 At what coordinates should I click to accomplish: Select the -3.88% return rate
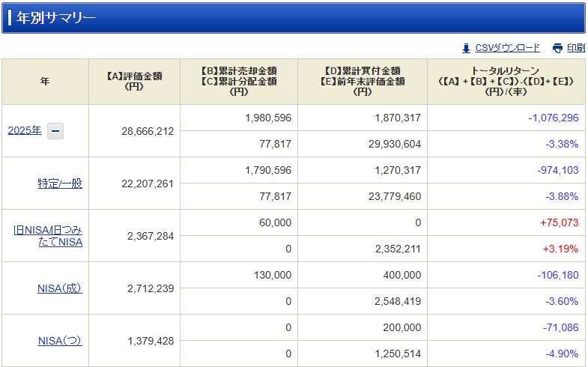pos(562,196)
